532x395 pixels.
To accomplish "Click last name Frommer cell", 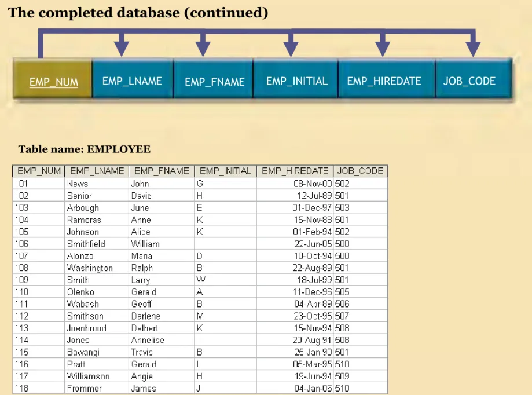I will tap(97, 388).
